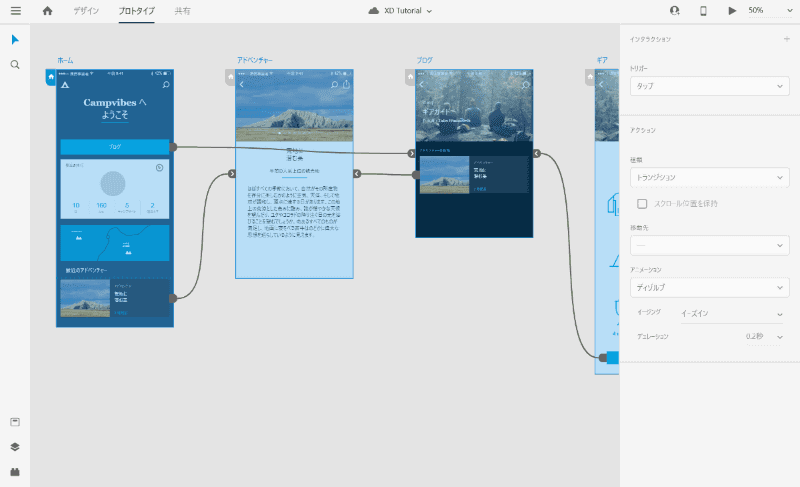Open the Plugins panel icon

tap(15, 471)
